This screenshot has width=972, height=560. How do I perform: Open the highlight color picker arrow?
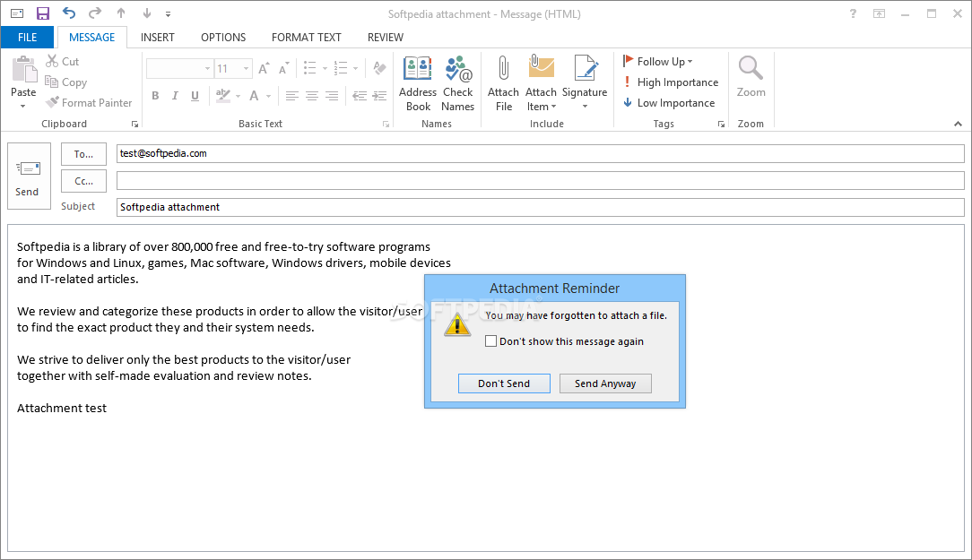click(238, 96)
